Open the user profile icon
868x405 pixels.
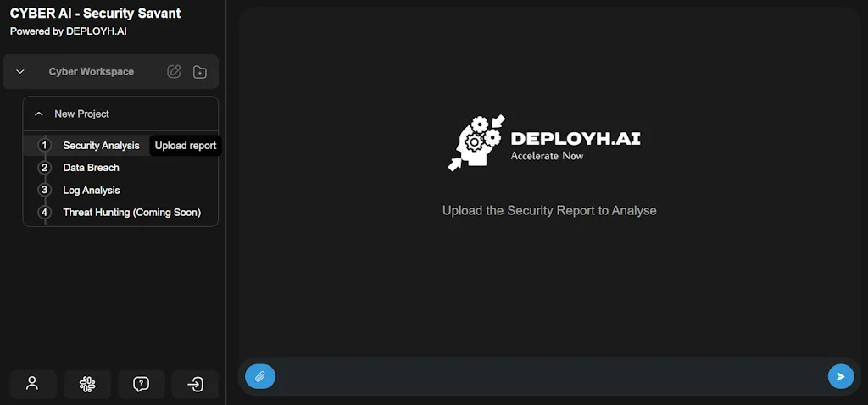pyautogui.click(x=33, y=384)
